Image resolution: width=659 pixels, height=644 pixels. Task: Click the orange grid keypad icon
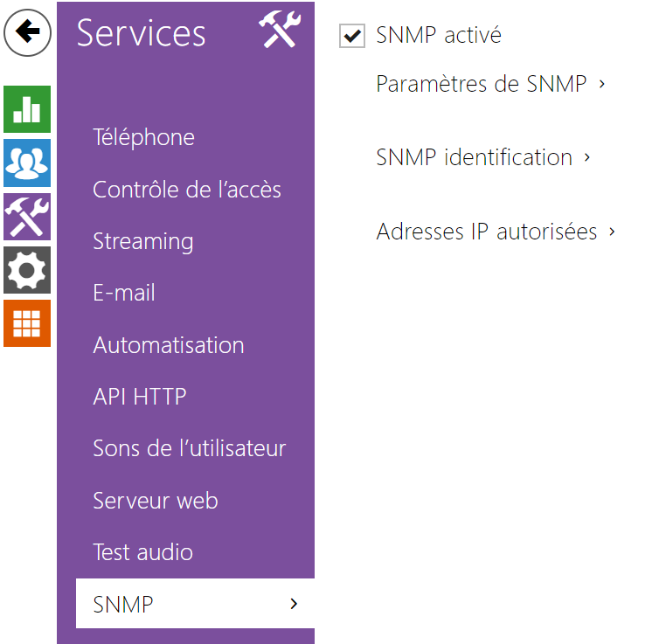click(27, 323)
